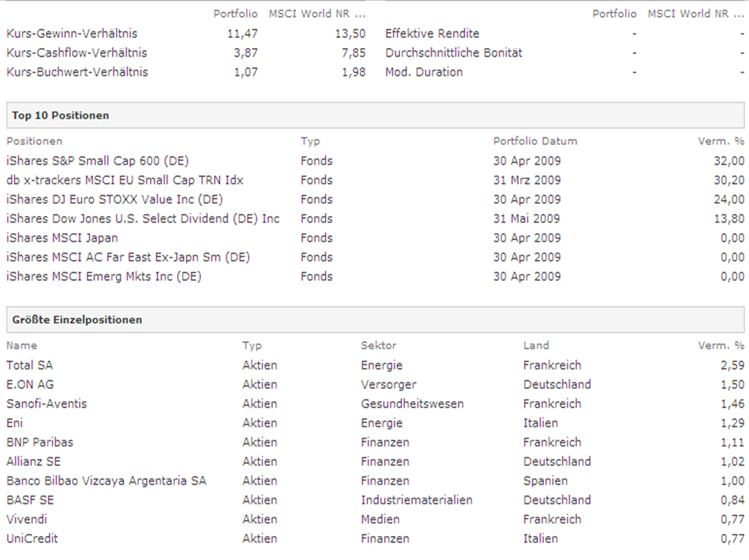Click the Kurs-Gewinn-Verhältnis label

point(71,33)
